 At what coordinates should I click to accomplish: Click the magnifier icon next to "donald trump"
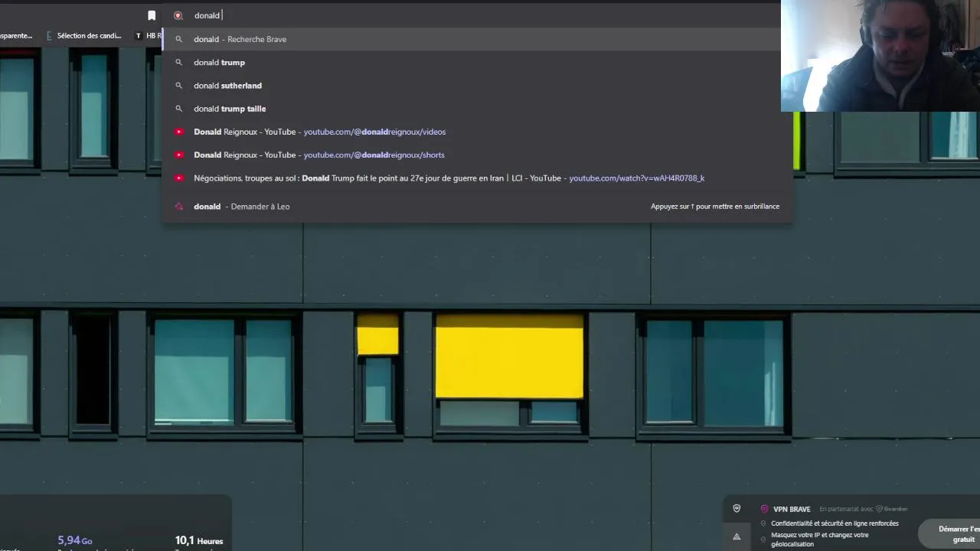pyautogui.click(x=178, y=63)
